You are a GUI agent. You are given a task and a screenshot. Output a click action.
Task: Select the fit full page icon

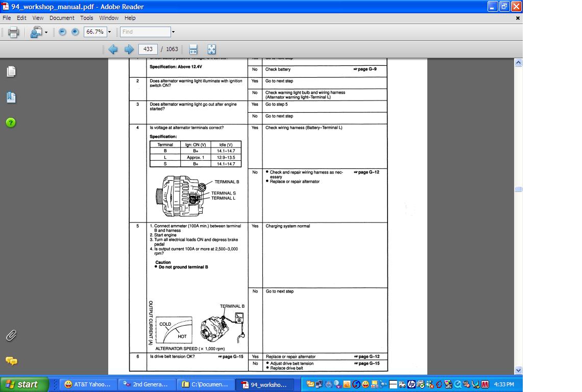211,49
